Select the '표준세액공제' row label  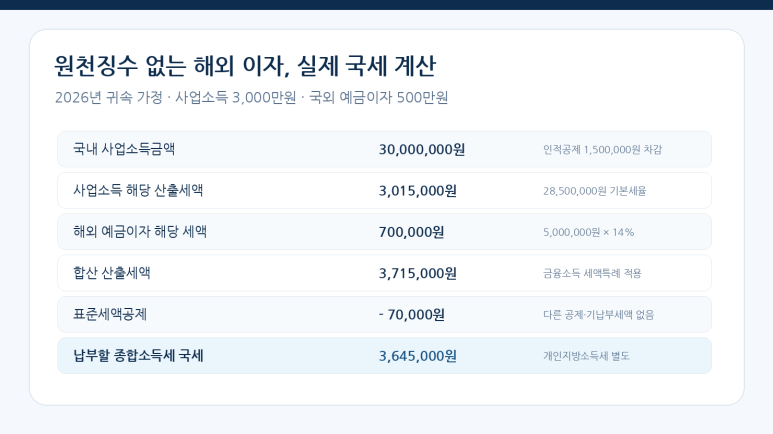pos(110,314)
